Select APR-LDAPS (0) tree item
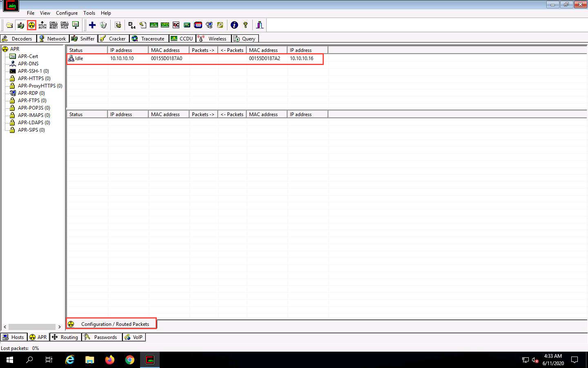This screenshot has width=588, height=368. point(34,122)
